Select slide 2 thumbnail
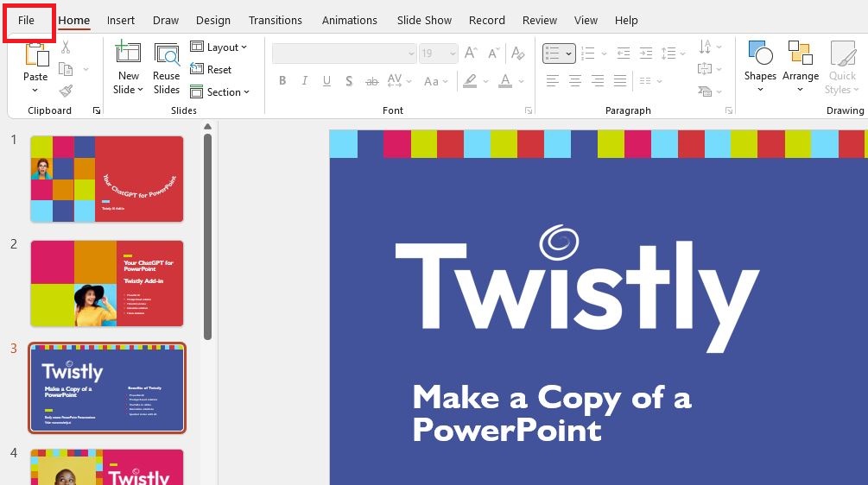Screen dimensions: 868x485 coord(107,283)
